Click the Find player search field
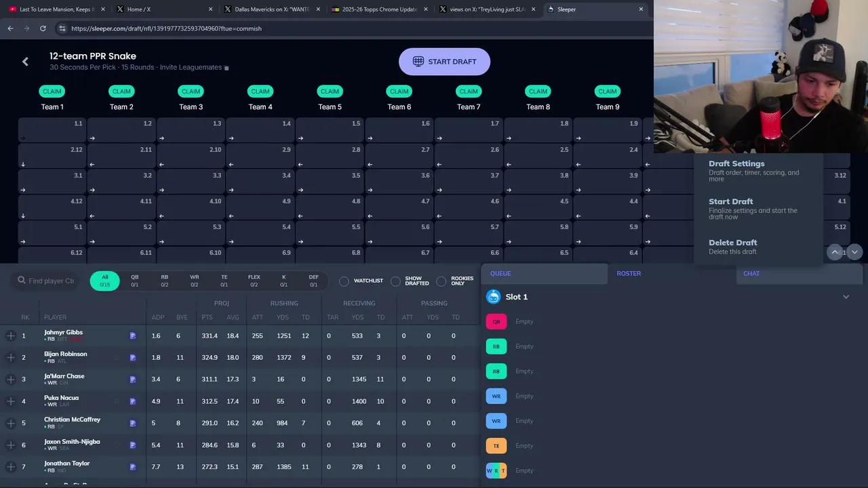 pyautogui.click(x=46, y=281)
